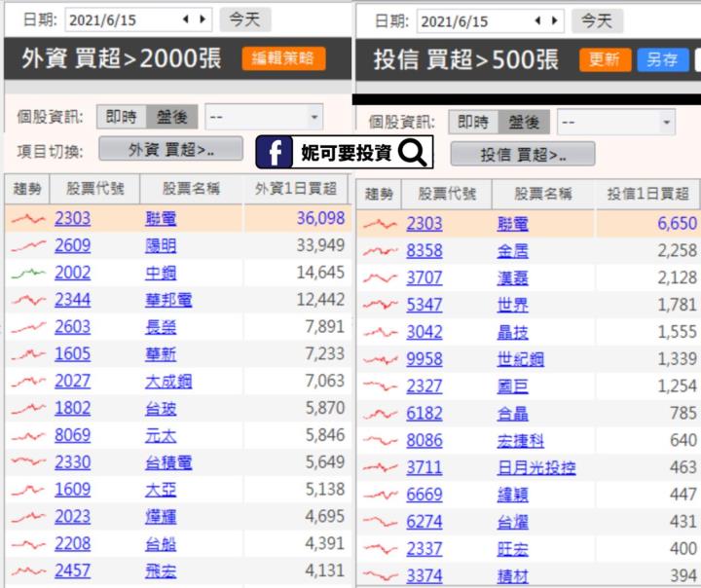This screenshot has width=701, height=588.
Task: Open stock name link 台船
Action: 161,544
